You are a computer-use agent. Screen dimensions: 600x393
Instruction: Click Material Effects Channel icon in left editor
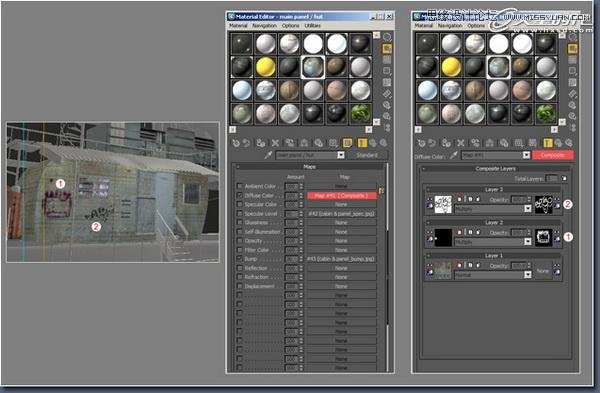[333, 143]
